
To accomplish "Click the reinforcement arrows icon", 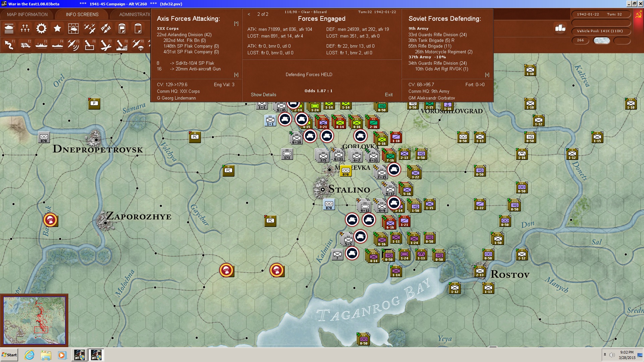I will (x=106, y=28).
